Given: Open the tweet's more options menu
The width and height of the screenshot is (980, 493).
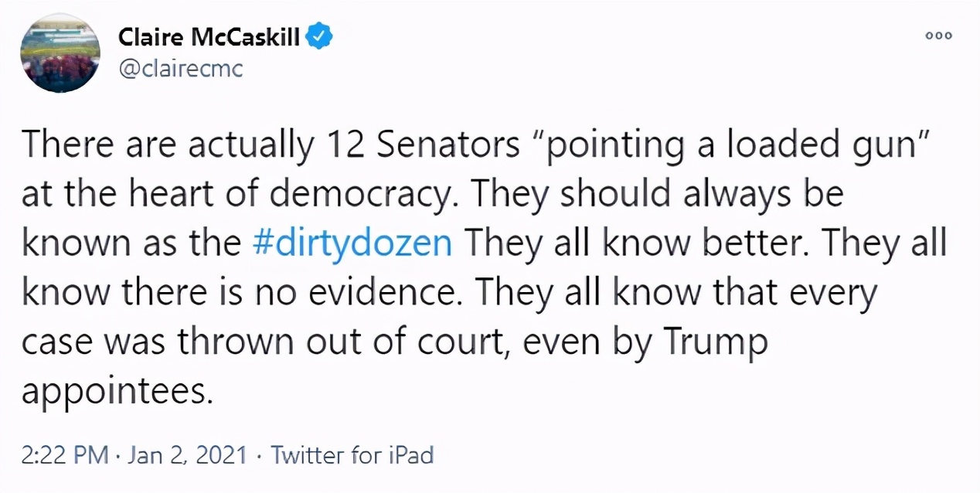Looking at the screenshot, I should click(940, 36).
